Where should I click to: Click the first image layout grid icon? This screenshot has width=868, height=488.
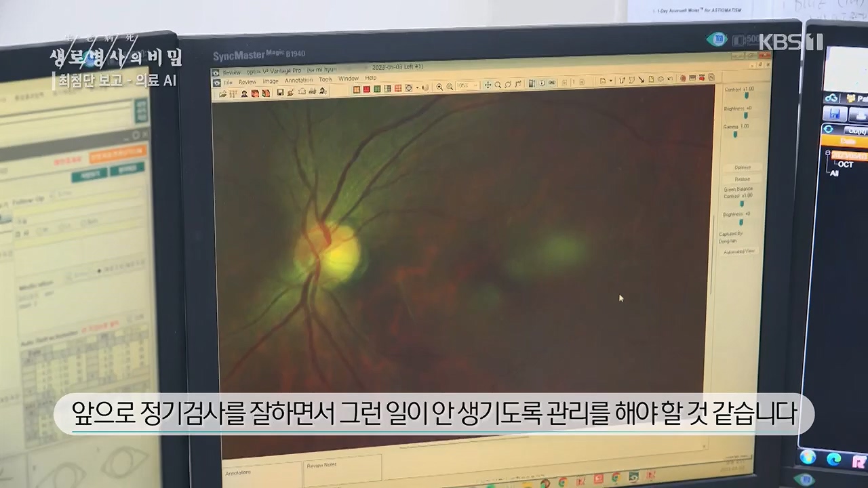pyautogui.click(x=356, y=89)
